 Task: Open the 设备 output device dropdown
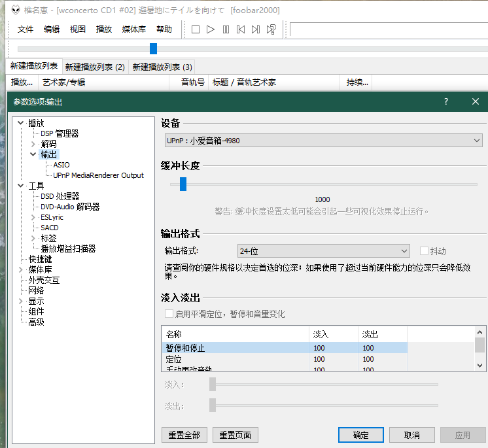(323, 140)
